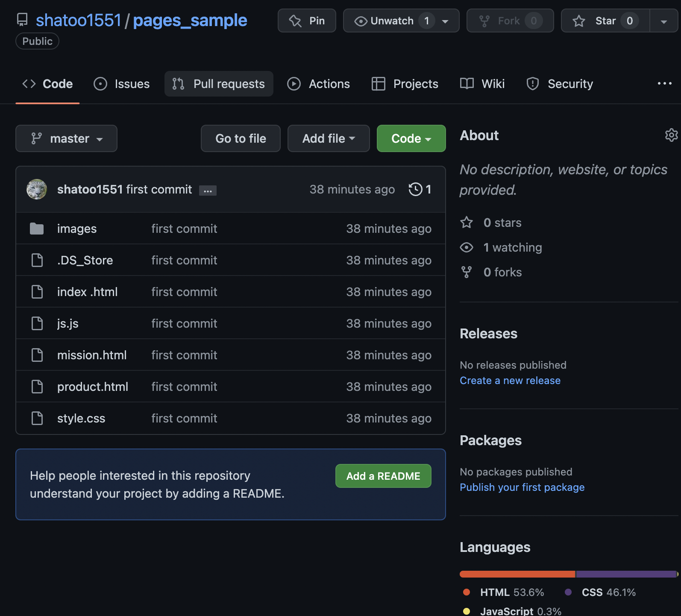The image size is (681, 616).
Task: Open the index .html file
Action: [87, 292]
